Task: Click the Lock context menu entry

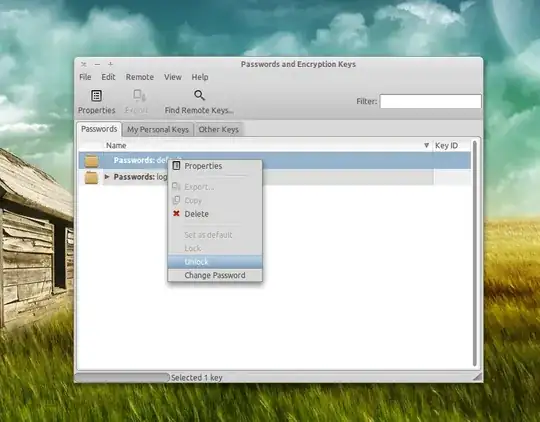Action: 215,248
